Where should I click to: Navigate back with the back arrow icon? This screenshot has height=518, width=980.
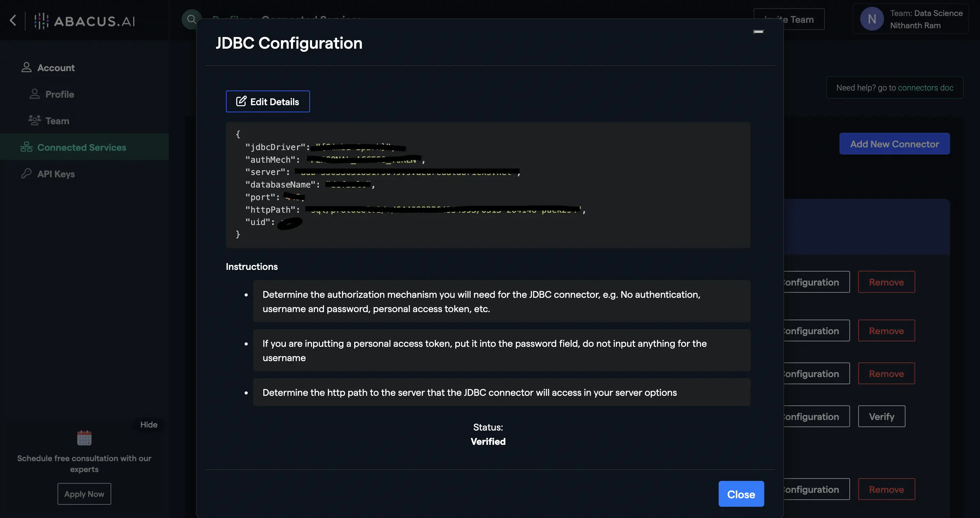pos(14,20)
